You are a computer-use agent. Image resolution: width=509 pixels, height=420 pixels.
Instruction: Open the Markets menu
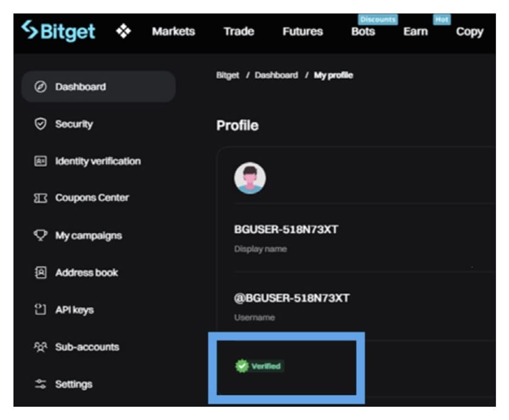click(174, 31)
